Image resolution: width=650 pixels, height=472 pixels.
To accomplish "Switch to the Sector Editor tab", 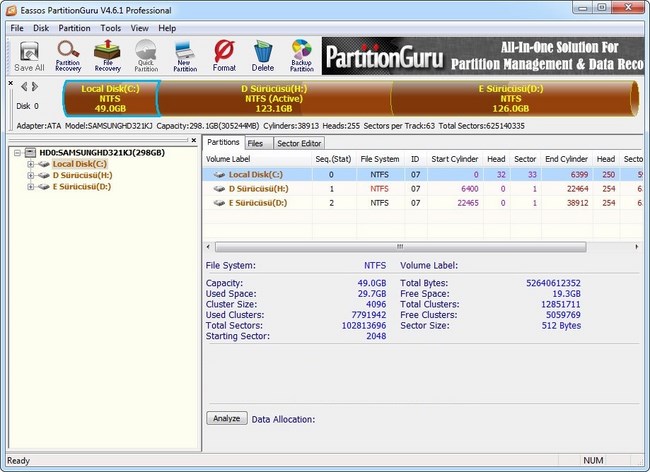I will (x=299, y=143).
